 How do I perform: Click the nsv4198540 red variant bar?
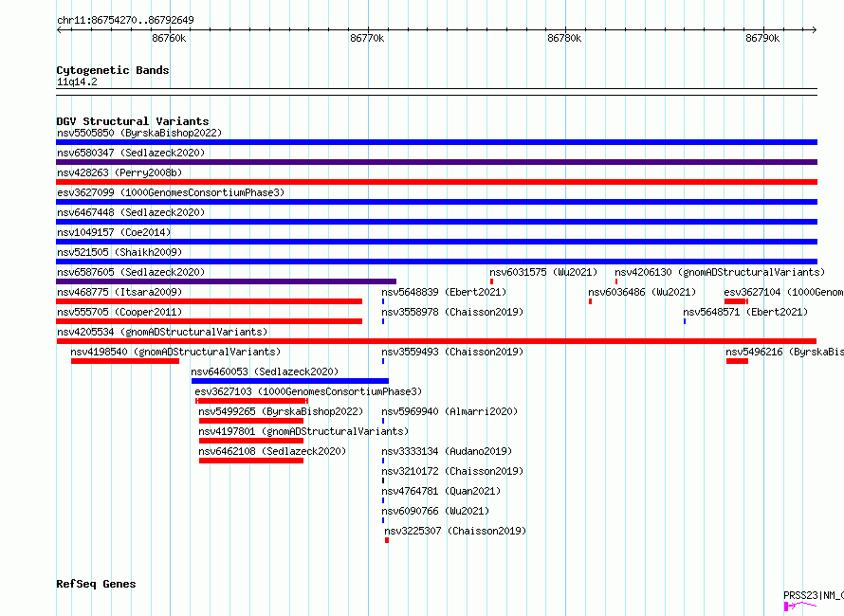(125, 361)
